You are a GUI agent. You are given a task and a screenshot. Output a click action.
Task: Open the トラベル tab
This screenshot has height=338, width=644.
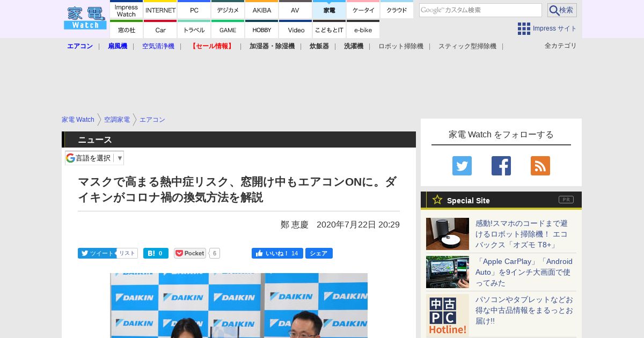tap(194, 30)
